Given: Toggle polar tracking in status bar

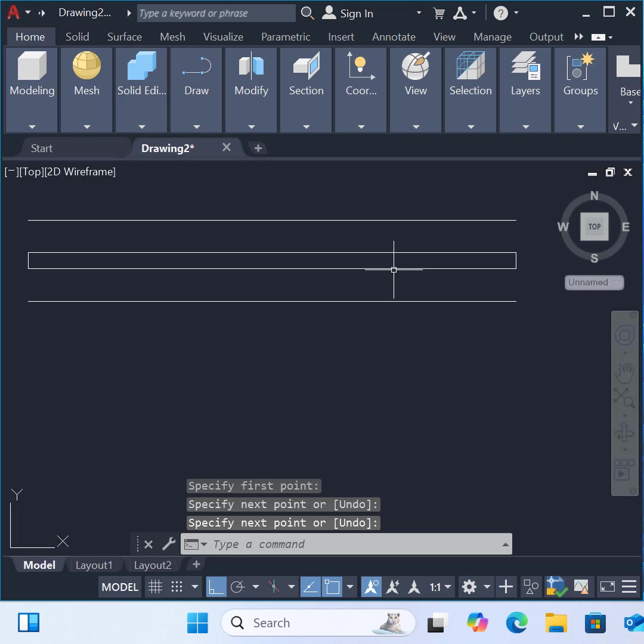Looking at the screenshot, I should click(x=238, y=587).
